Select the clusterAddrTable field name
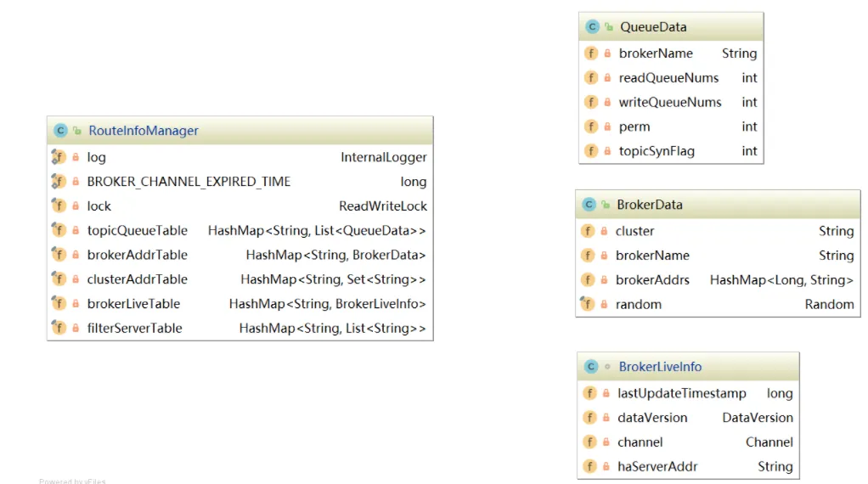The width and height of the screenshot is (868, 484). point(138,279)
